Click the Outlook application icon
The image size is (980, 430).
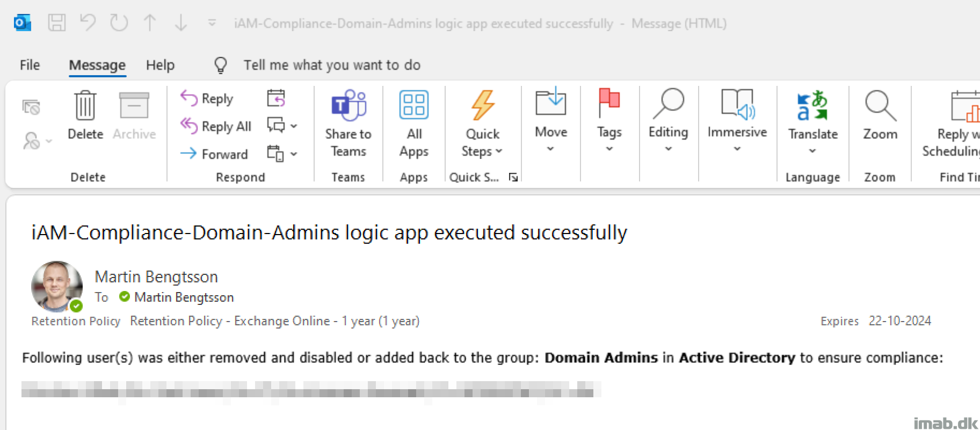[x=23, y=23]
